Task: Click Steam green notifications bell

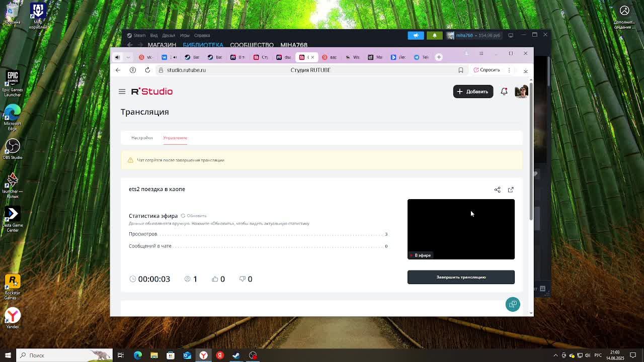Action: (435, 35)
